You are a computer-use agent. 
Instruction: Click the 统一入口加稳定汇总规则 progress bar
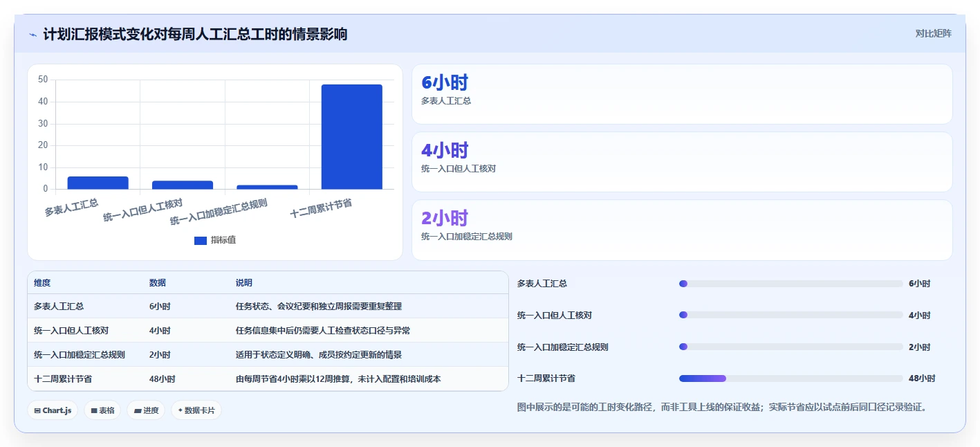click(x=791, y=347)
